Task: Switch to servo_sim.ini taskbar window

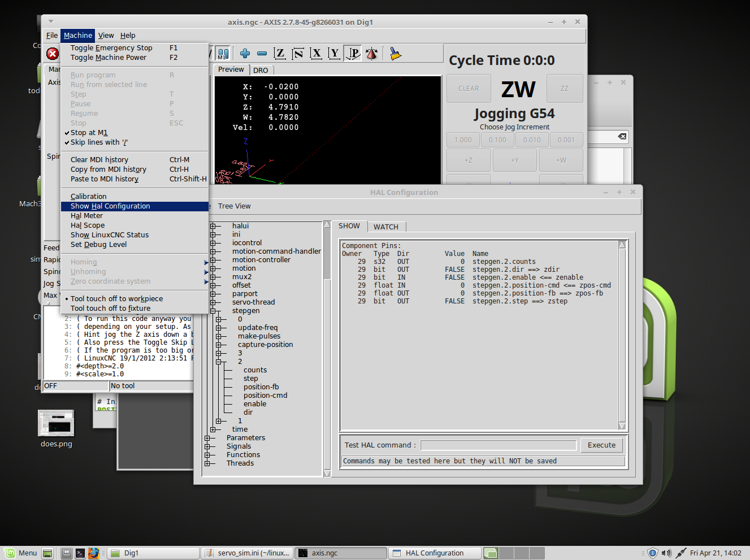Action: pyautogui.click(x=248, y=553)
